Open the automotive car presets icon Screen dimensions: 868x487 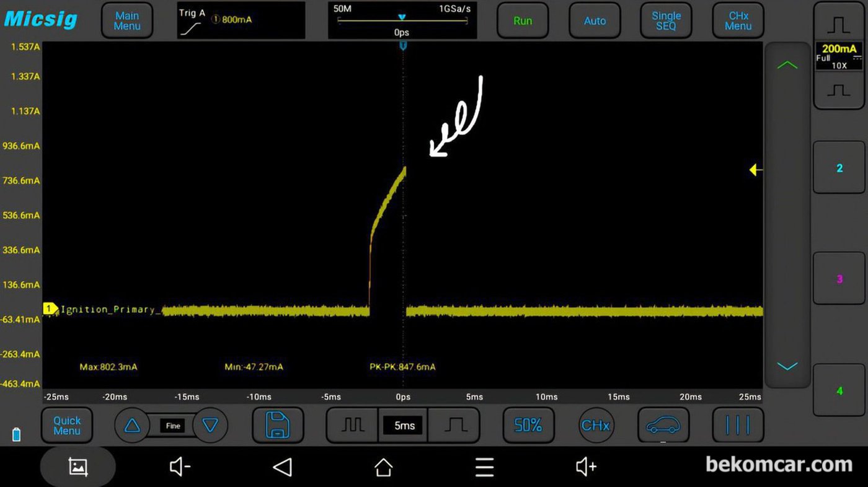663,425
